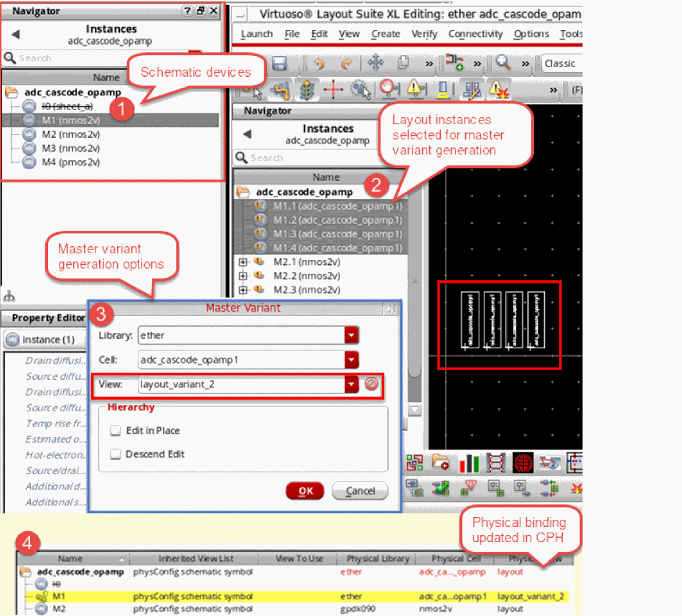Open the Classic workspace dropdown
Image resolution: width=682 pixels, height=616 pixels.
pos(561,63)
